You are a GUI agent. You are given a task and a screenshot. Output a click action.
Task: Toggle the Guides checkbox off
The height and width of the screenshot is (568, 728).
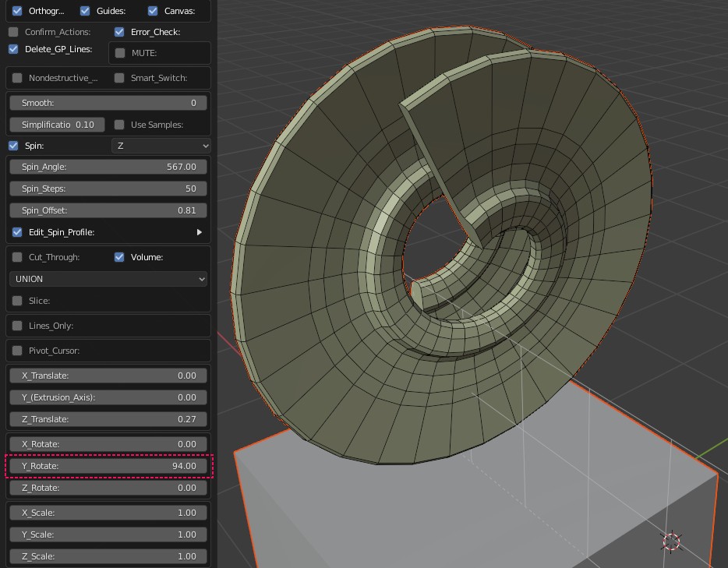coord(85,11)
